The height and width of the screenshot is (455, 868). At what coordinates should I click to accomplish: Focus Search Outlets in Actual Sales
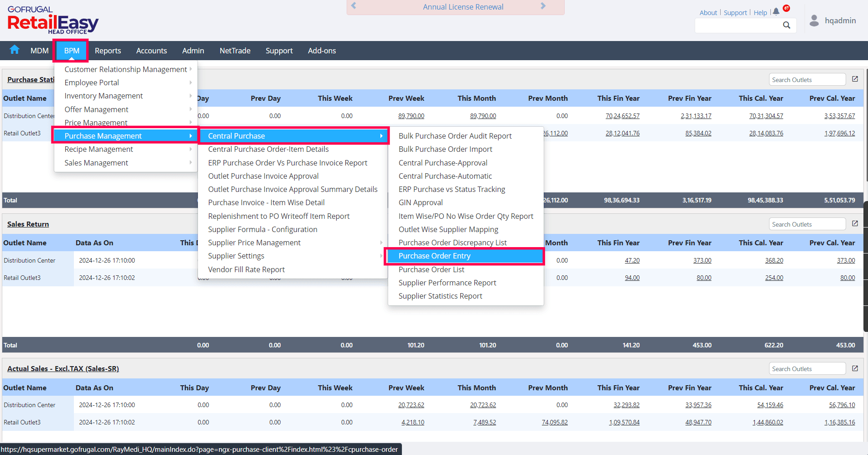(807, 369)
